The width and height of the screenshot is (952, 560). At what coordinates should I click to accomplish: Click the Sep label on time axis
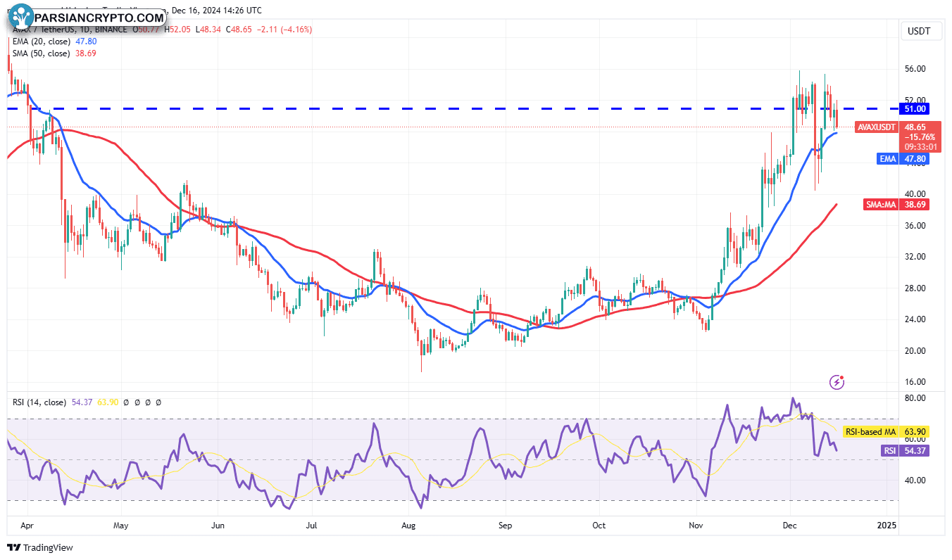[504, 525]
